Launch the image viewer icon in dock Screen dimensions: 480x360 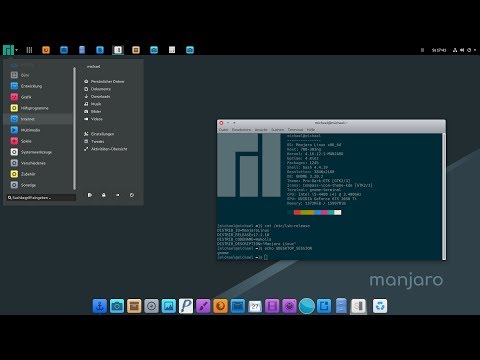[169, 306]
